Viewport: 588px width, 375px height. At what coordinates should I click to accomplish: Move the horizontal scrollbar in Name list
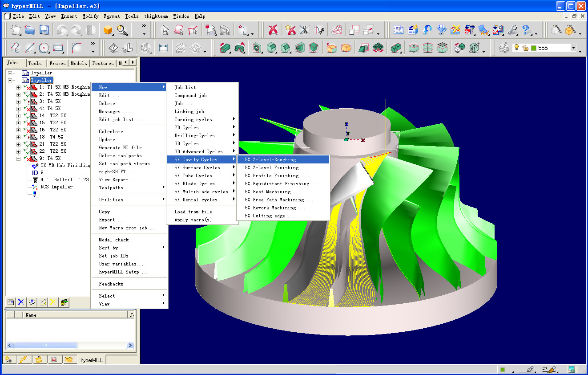(45, 345)
